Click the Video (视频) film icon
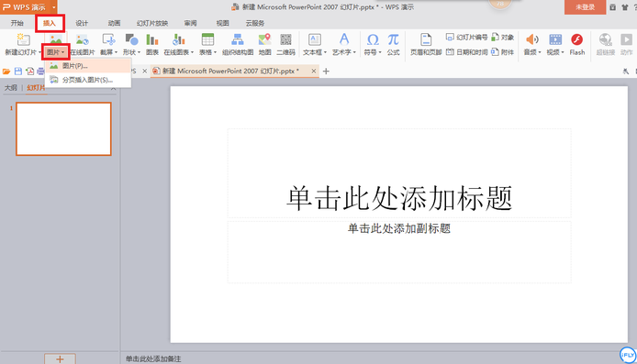Screen dimensions: 637x364 555,39
